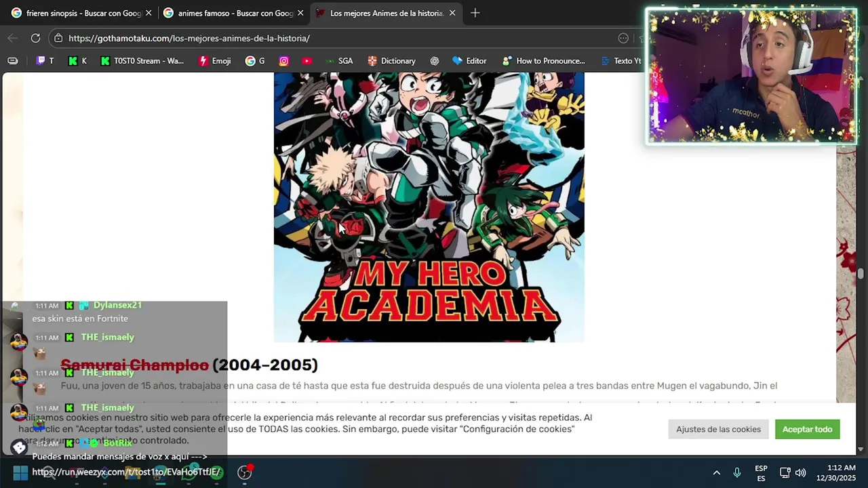Open the Instagram bookmark
868x488 pixels.
pos(284,60)
